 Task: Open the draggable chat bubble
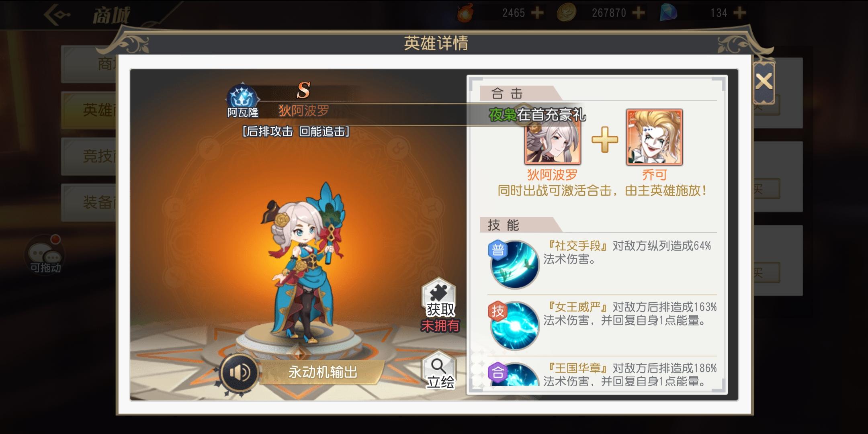pos(44,255)
